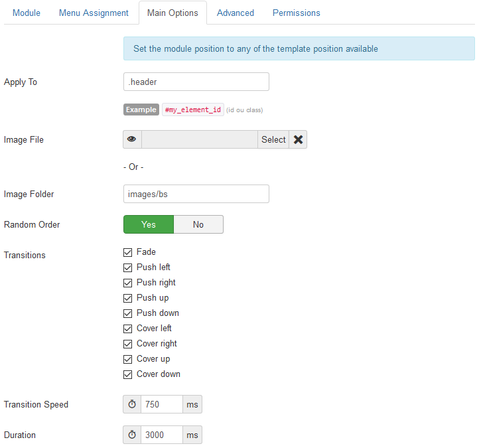Switch to the Module tab
Image resolution: width=479 pixels, height=448 pixels.
click(x=27, y=13)
